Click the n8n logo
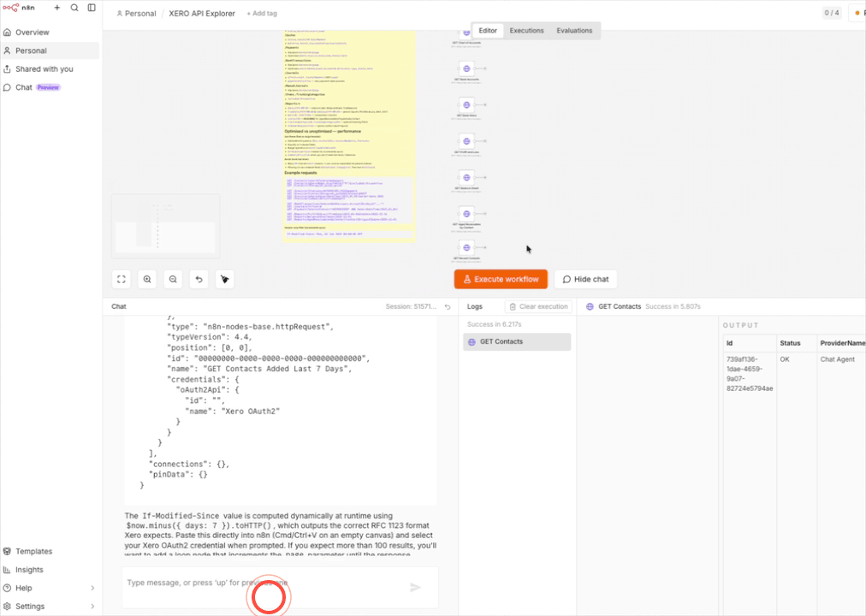 (18, 8)
